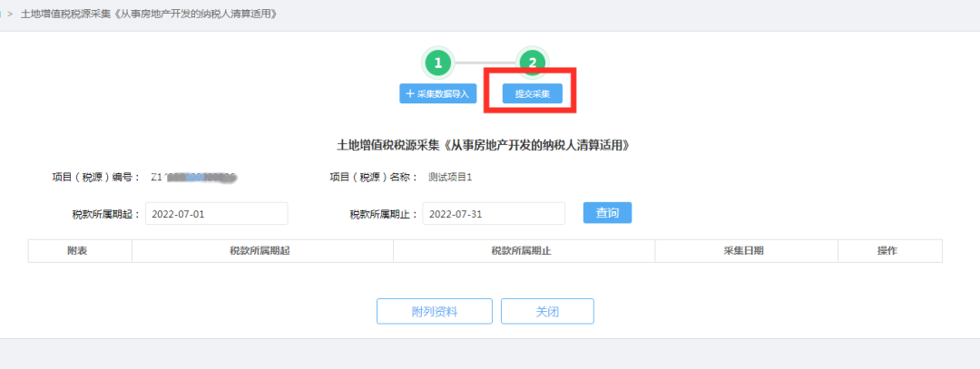Click the 查询 search button

[607, 213]
